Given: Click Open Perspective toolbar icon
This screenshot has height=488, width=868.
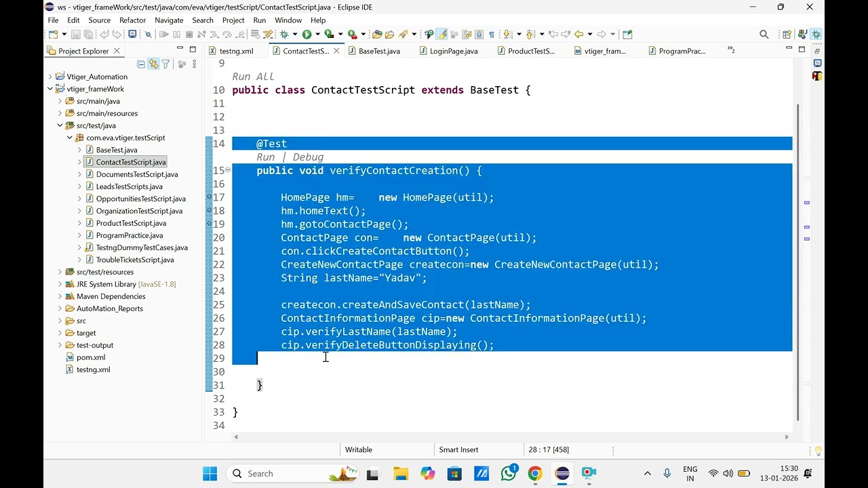Looking at the screenshot, I should coord(787,34).
